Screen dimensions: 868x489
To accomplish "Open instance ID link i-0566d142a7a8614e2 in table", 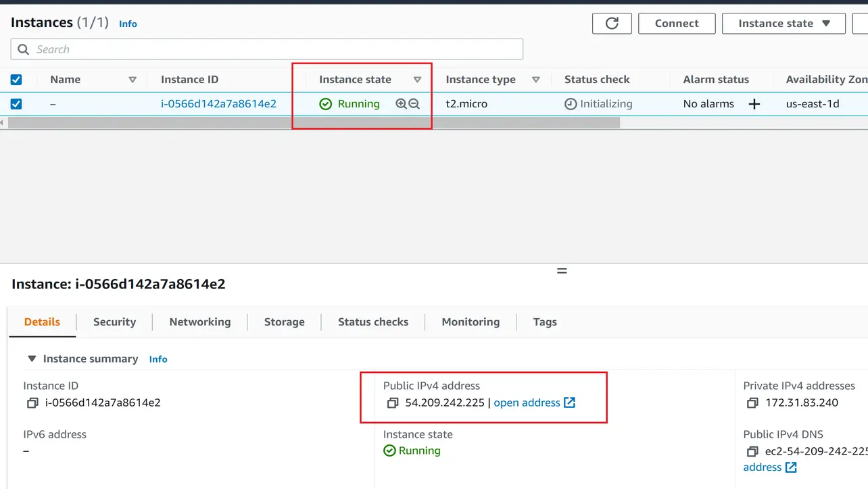I will coord(218,104).
